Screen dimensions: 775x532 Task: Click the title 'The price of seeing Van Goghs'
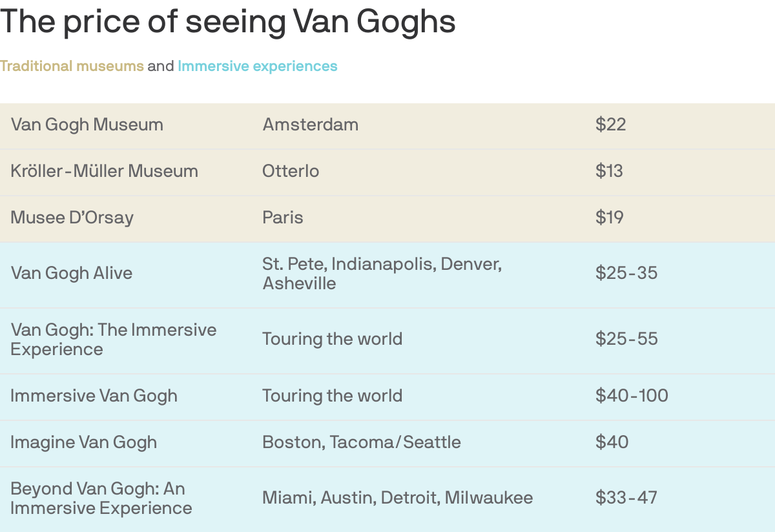228,22
